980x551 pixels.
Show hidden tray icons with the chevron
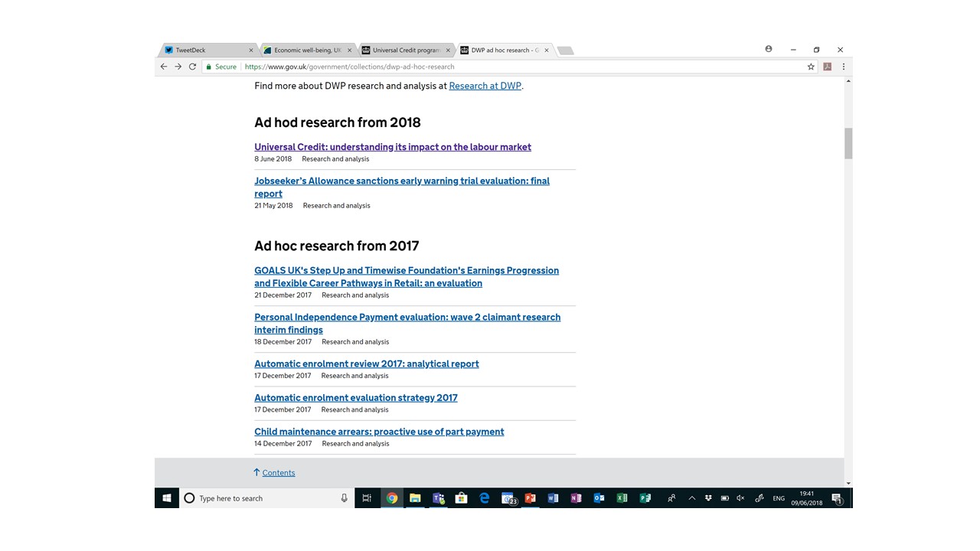[692, 498]
